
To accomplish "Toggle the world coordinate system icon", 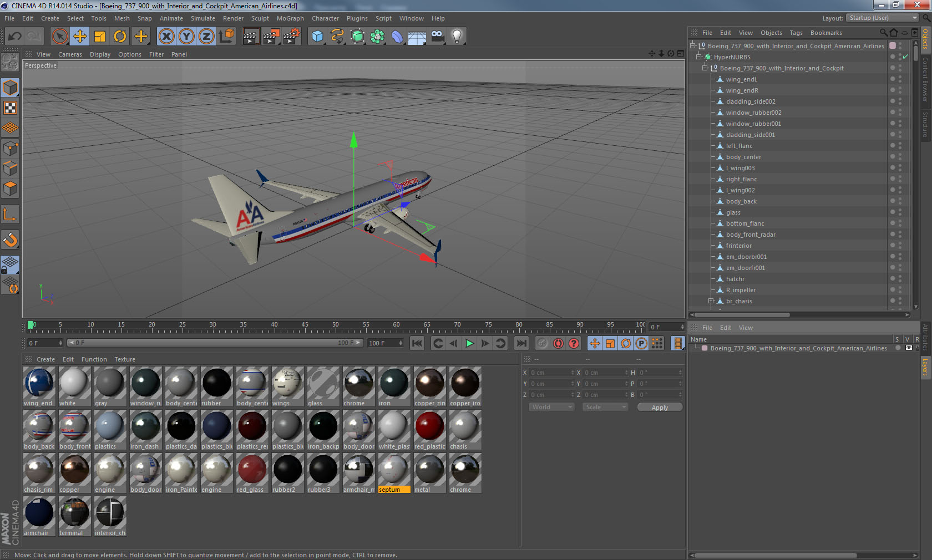I will (226, 37).
